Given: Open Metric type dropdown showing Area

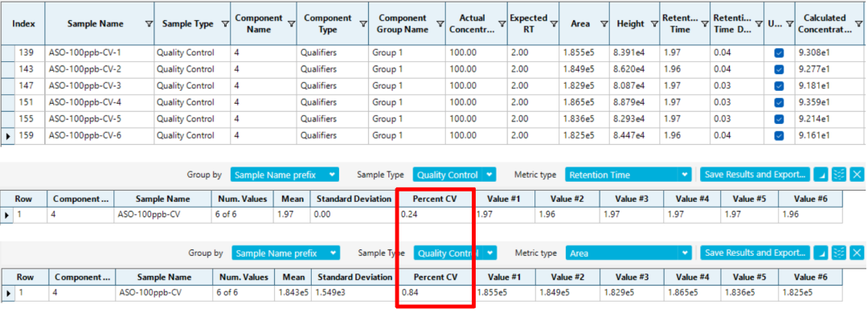Looking at the screenshot, I should [628, 253].
